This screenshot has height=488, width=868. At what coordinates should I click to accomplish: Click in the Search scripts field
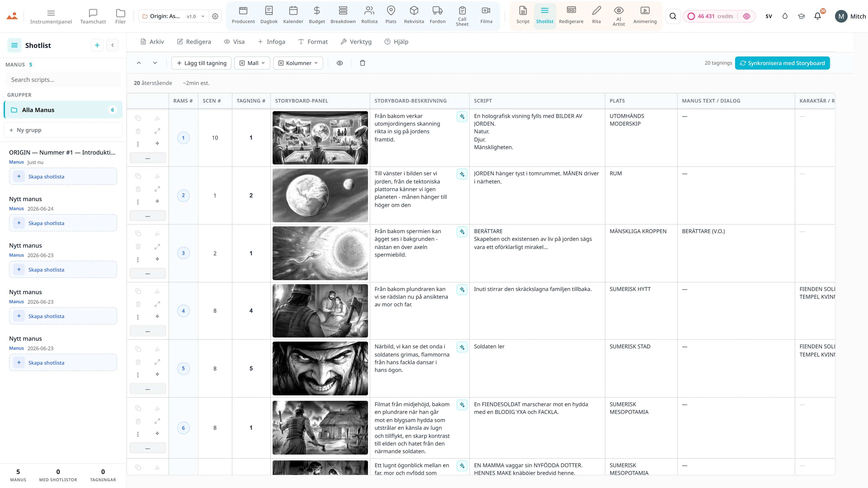click(x=63, y=80)
